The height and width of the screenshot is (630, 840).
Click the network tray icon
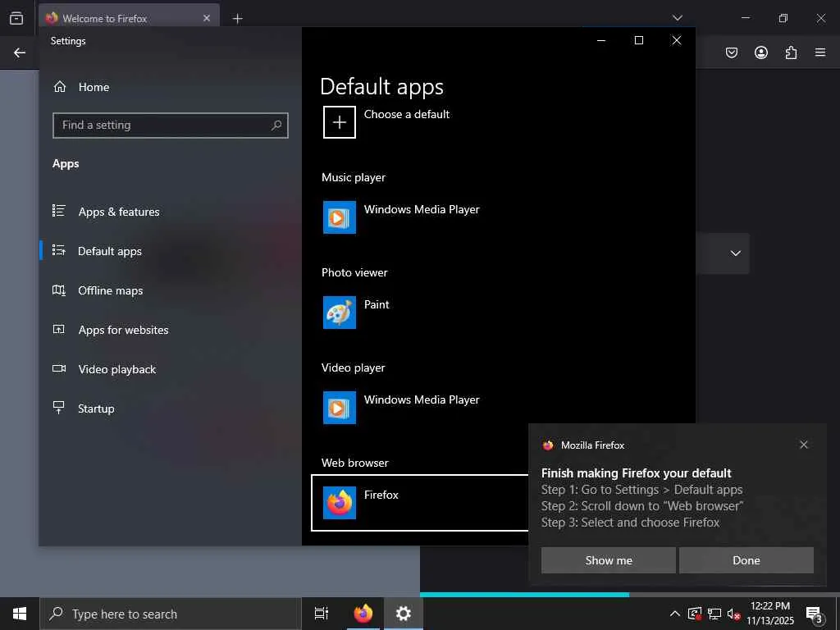[x=714, y=614]
